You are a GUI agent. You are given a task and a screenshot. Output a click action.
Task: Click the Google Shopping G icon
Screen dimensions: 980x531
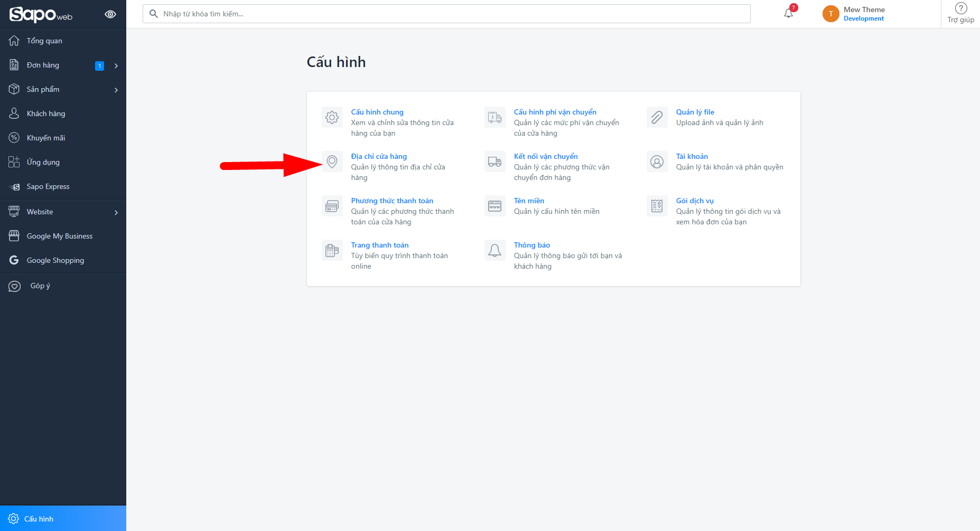[x=14, y=260]
